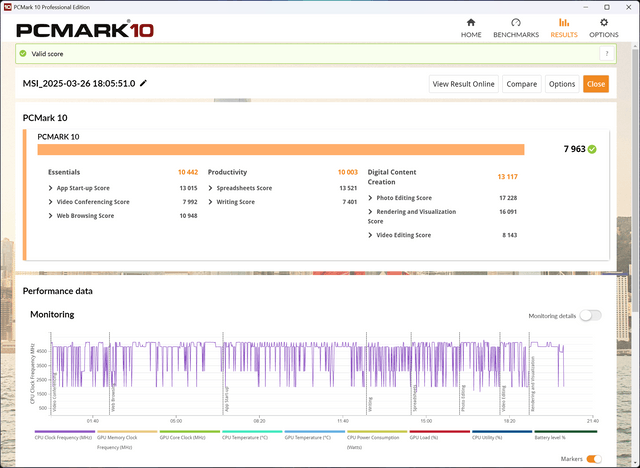Viewport: 640px width, 468px height.
Task: Click the PCMark 10 logo
Action: point(85,30)
